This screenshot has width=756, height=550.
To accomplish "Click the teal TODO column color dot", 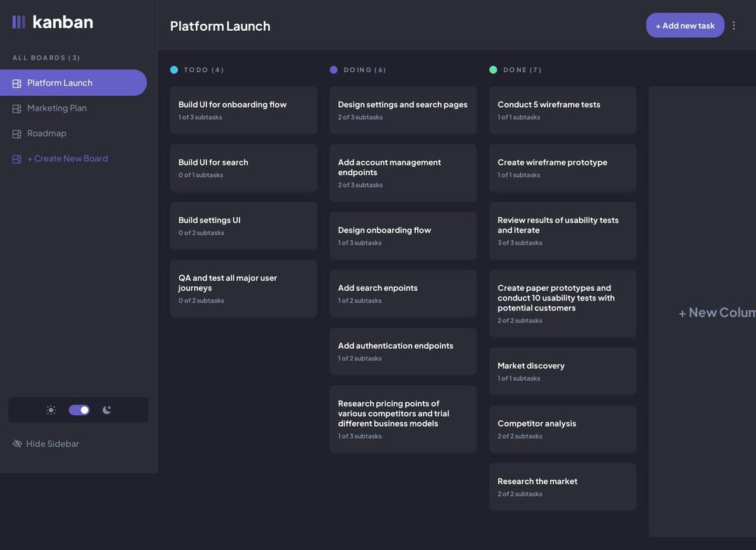I will coord(174,70).
